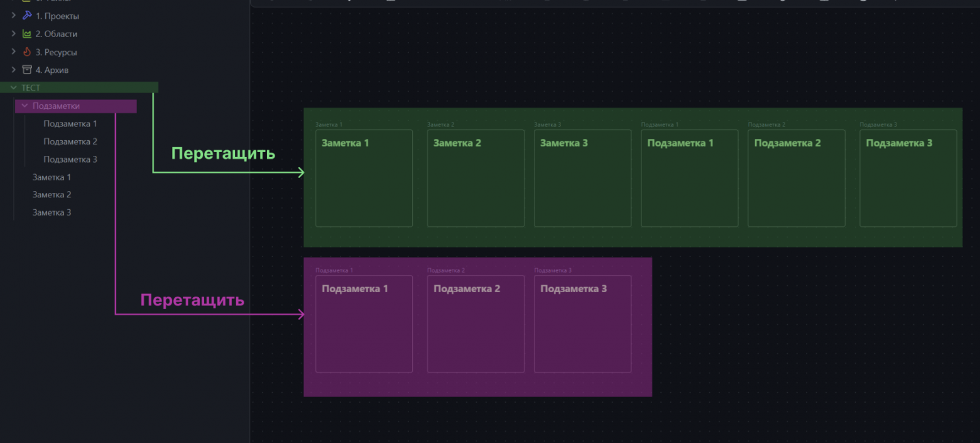Expand the 1. Проекты folder chevron
980x443 pixels.
(14, 16)
